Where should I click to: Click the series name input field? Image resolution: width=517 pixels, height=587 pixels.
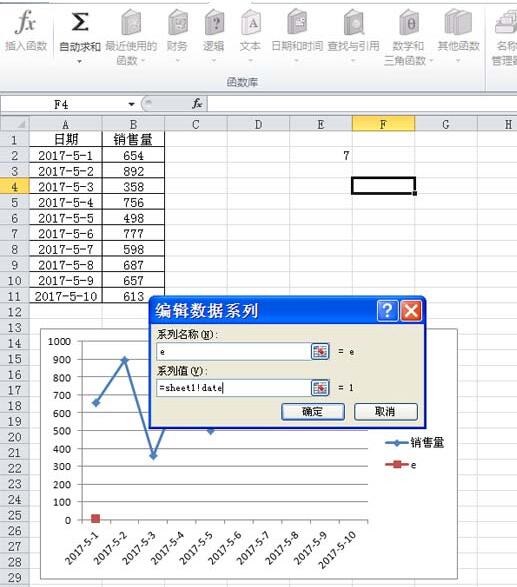point(234,352)
